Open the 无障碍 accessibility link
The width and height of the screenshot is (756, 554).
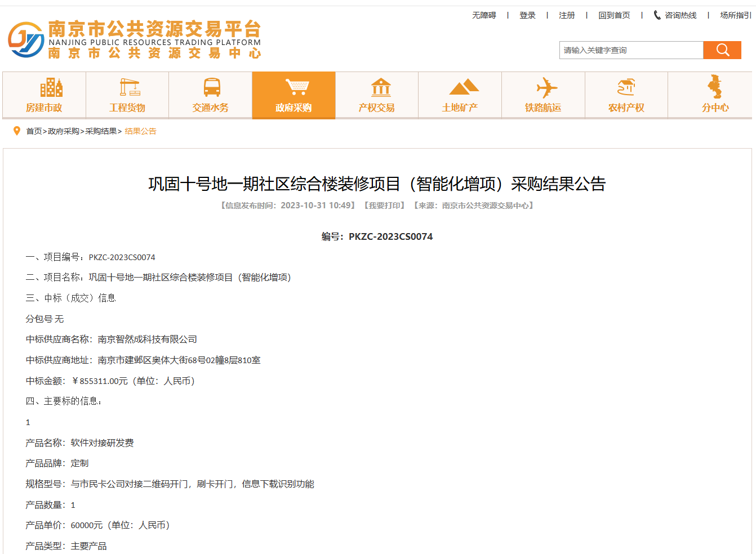coord(484,15)
